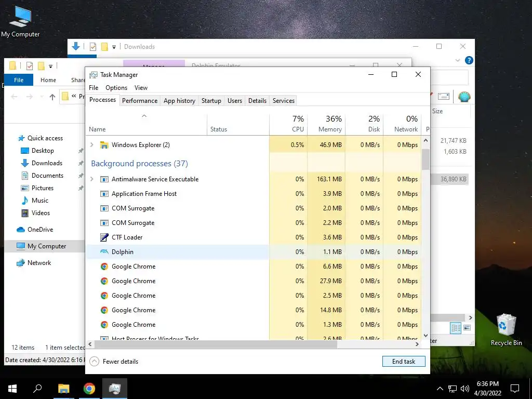Open My Computer desktop icon
Screen dimensions: 532x399
(x=20, y=21)
